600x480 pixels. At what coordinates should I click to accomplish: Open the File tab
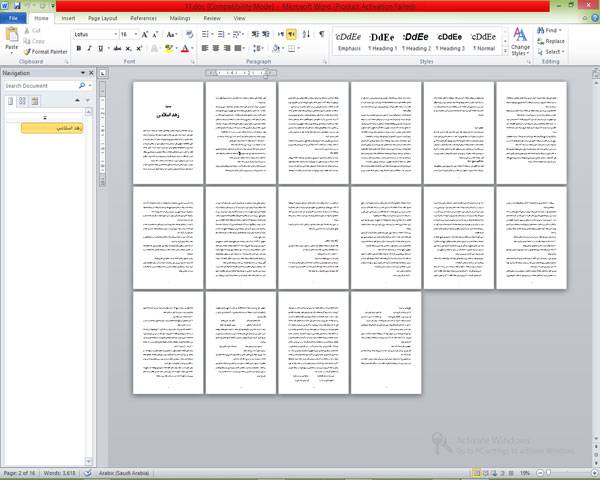tap(13, 18)
